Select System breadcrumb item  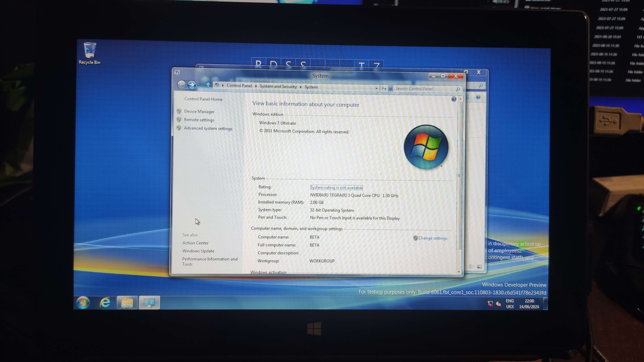click(311, 87)
